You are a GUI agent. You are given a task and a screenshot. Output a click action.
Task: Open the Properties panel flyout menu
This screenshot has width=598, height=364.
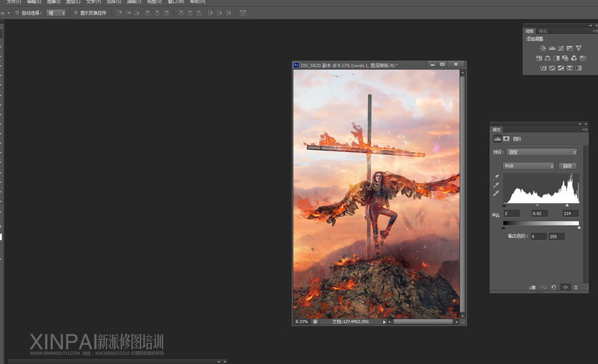tap(585, 130)
